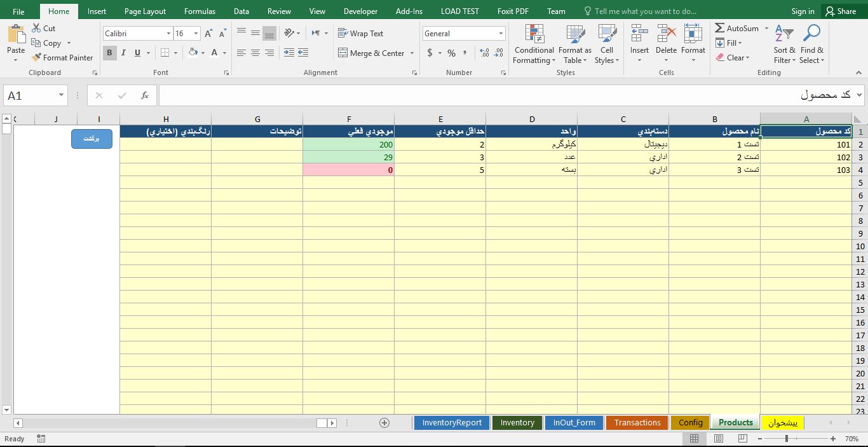The image size is (868, 447).
Task: Click the Percent Style icon
Action: pos(451,53)
